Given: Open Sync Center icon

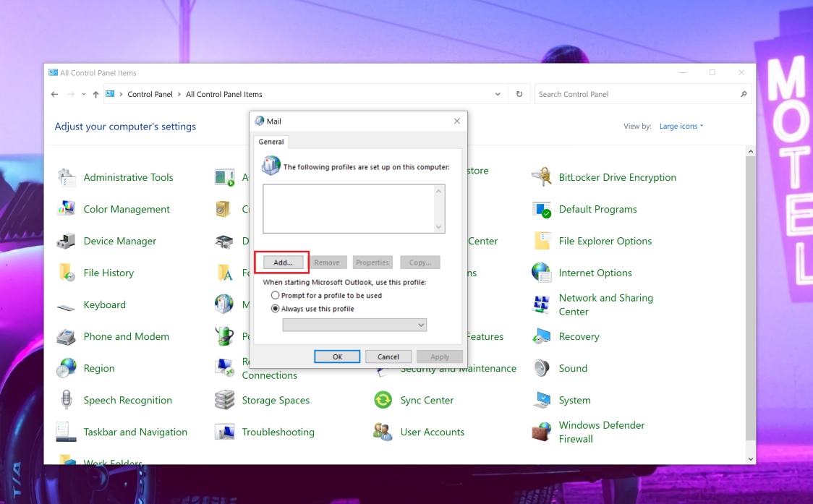Looking at the screenshot, I should [x=383, y=401].
